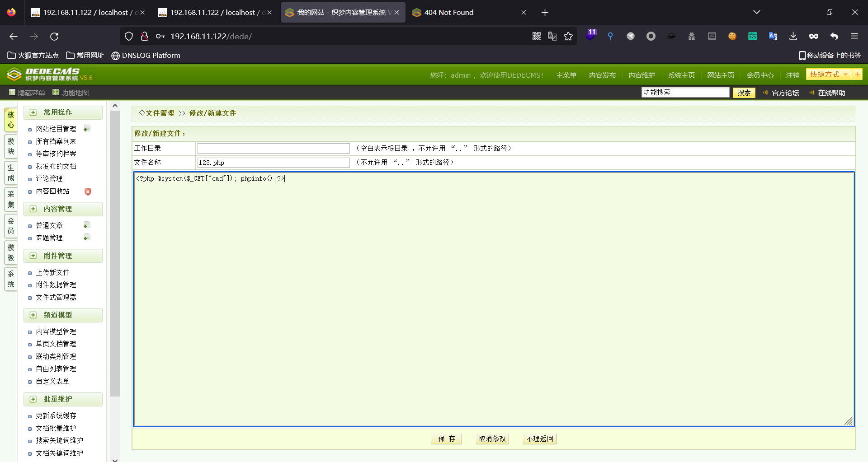Open the 功能地图 link

click(x=71, y=93)
